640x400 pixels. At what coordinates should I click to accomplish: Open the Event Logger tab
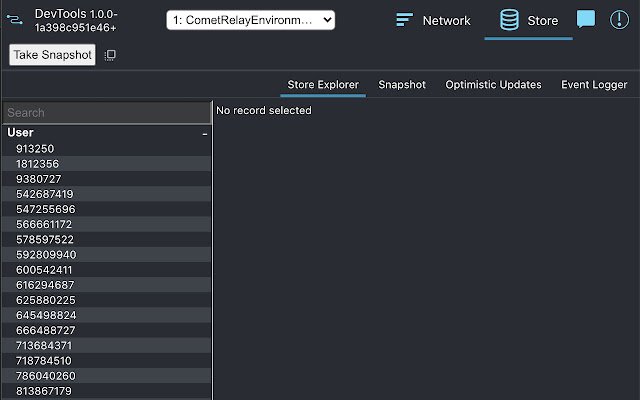[x=594, y=85]
